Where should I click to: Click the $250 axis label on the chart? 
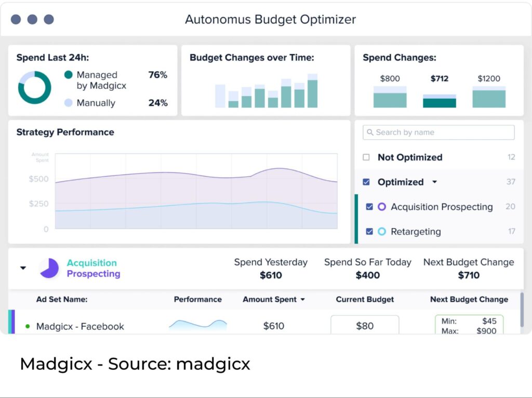point(38,204)
